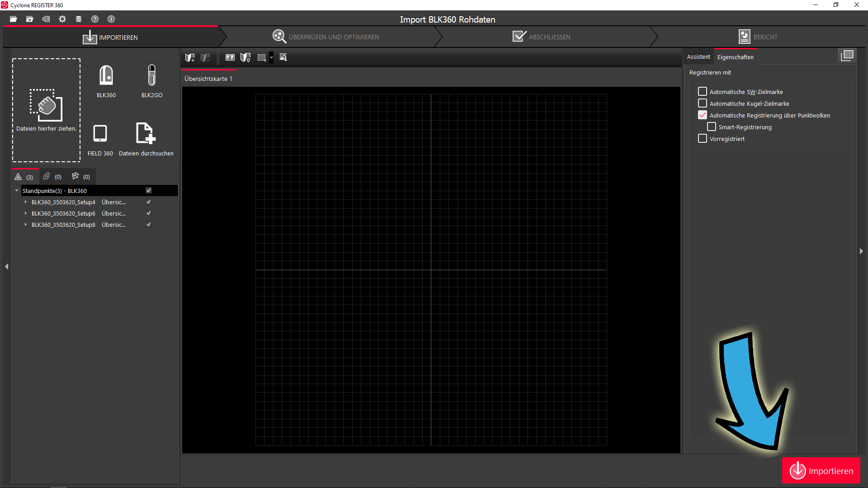
Task: Uncheck Automatische Registrierung über Punktwolken
Action: point(703,115)
